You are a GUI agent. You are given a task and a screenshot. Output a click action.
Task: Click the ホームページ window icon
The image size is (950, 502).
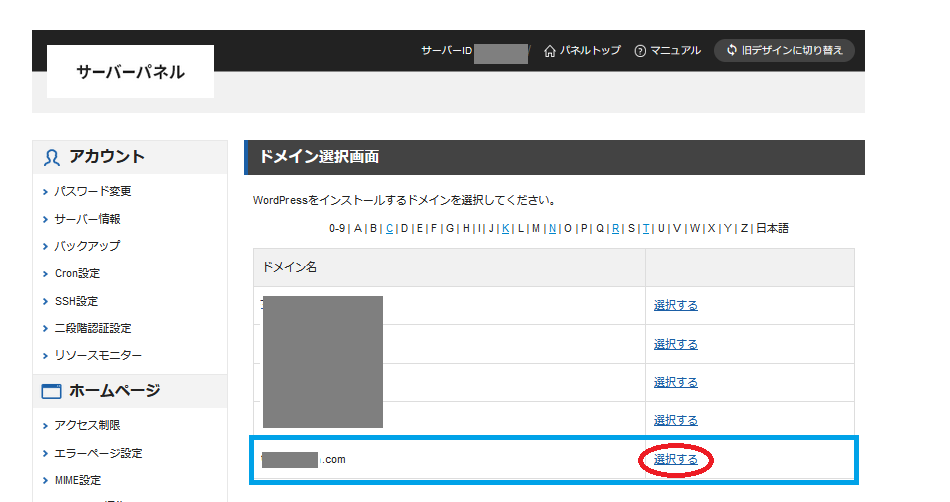(52, 391)
